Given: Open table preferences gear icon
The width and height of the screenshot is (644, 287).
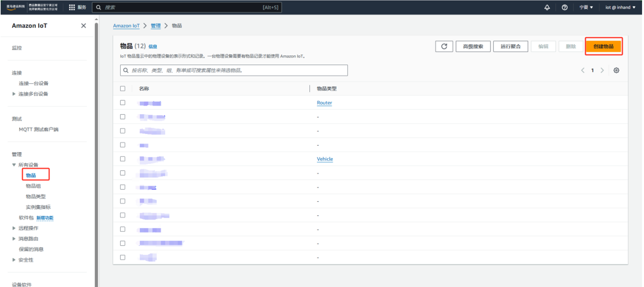Looking at the screenshot, I should [x=616, y=70].
